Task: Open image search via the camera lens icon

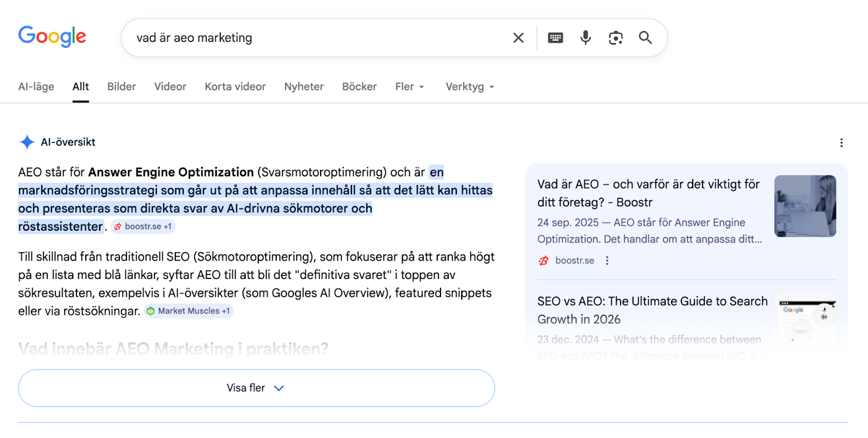Action: [x=615, y=38]
